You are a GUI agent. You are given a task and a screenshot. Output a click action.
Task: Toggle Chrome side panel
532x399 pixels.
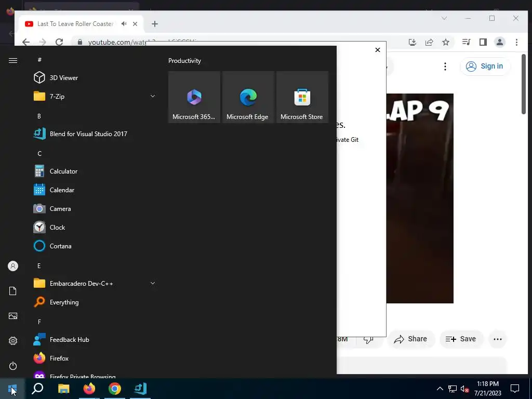pyautogui.click(x=483, y=42)
